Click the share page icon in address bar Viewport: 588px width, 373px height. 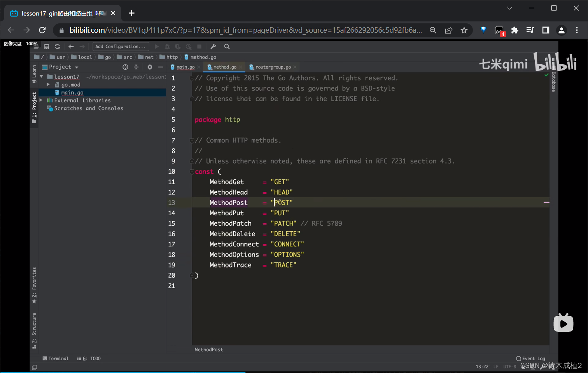tap(448, 30)
